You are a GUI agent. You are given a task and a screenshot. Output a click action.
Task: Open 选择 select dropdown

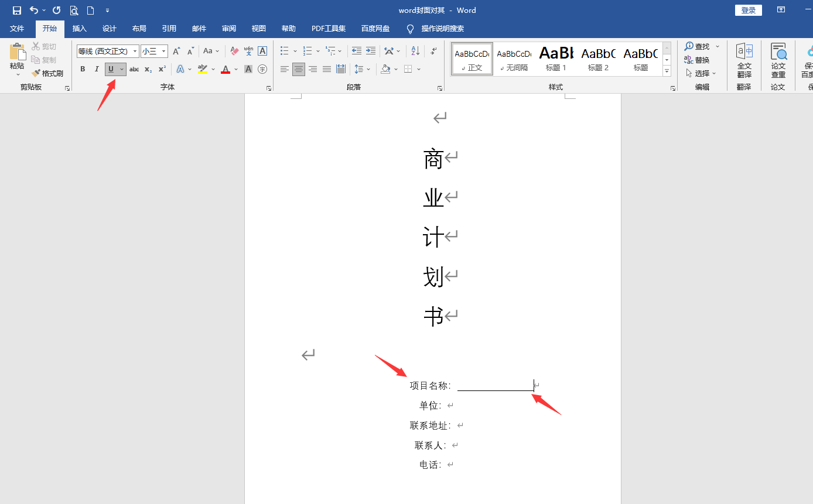pyautogui.click(x=701, y=73)
